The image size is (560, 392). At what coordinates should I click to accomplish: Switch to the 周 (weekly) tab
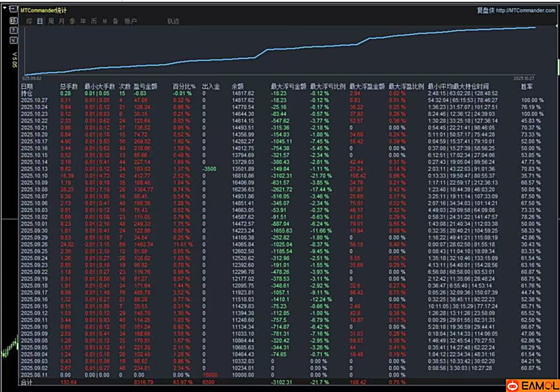pyautogui.click(x=51, y=21)
